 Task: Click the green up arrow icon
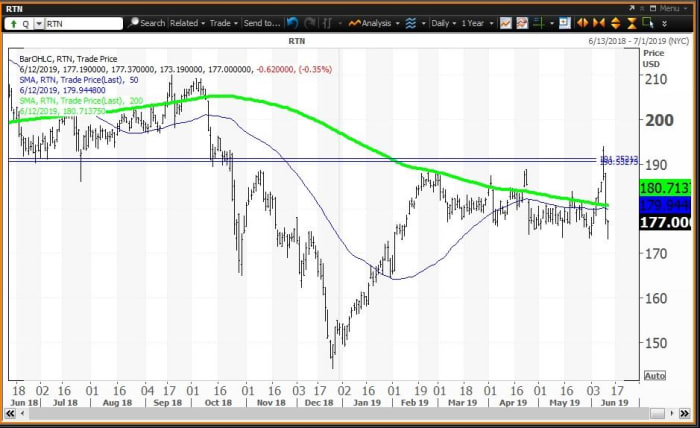tap(13, 24)
